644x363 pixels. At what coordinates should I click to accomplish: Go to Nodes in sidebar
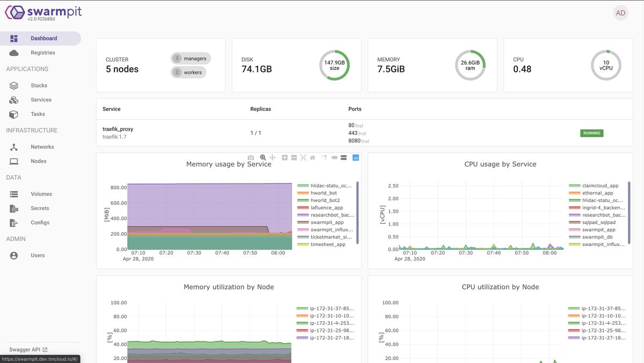(x=39, y=161)
